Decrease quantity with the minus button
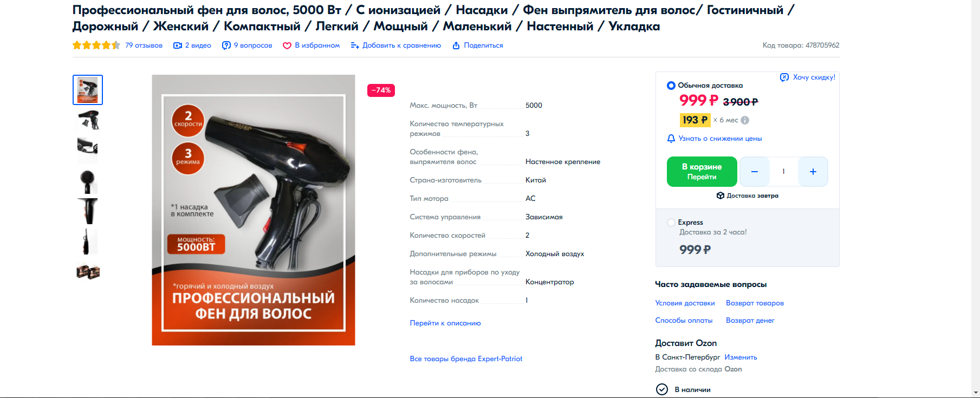Image resolution: width=980 pixels, height=398 pixels. pos(754,172)
